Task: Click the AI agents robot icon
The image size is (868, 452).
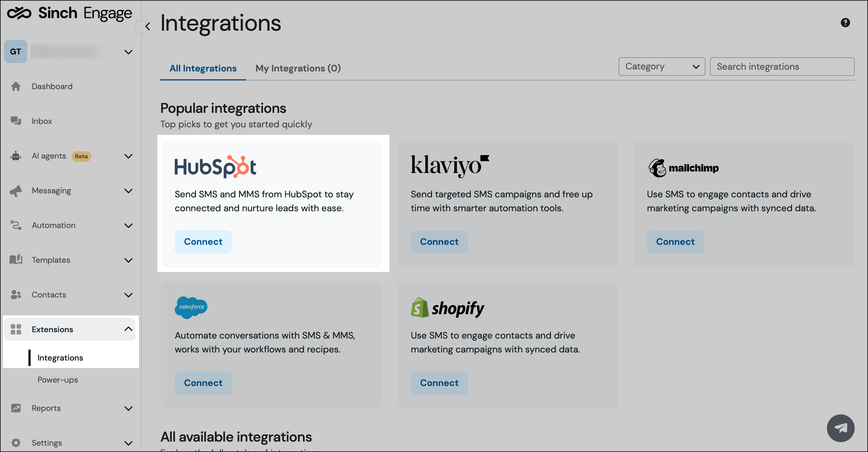Action: 16,156
